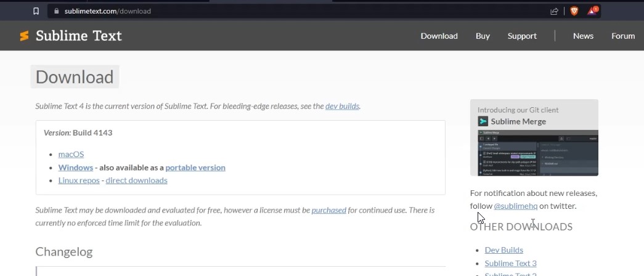Download the Windows version
Viewport: 644px width, 276px height.
76,168
